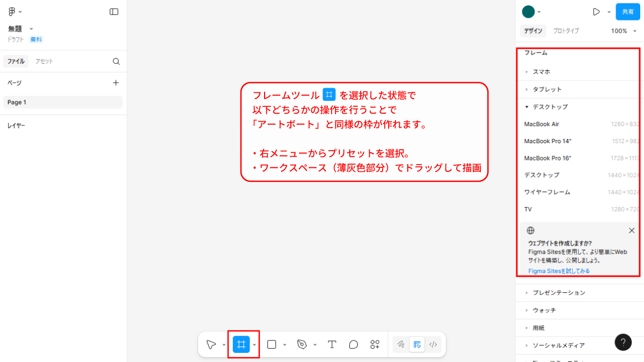Screen dimensions: 644x362
Task: Open the Figma main menu logo
Action: pyautogui.click(x=12, y=12)
